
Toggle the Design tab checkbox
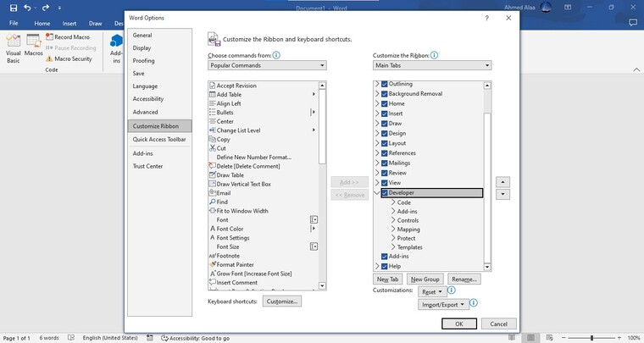[x=385, y=133]
